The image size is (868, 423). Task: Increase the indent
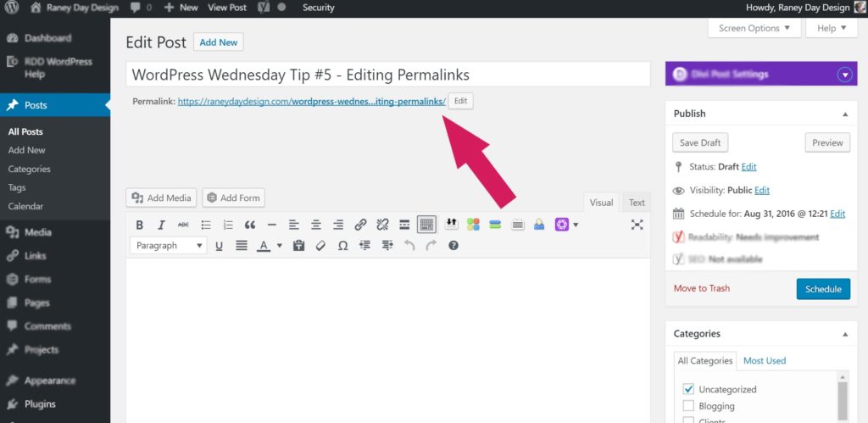pyautogui.click(x=387, y=246)
